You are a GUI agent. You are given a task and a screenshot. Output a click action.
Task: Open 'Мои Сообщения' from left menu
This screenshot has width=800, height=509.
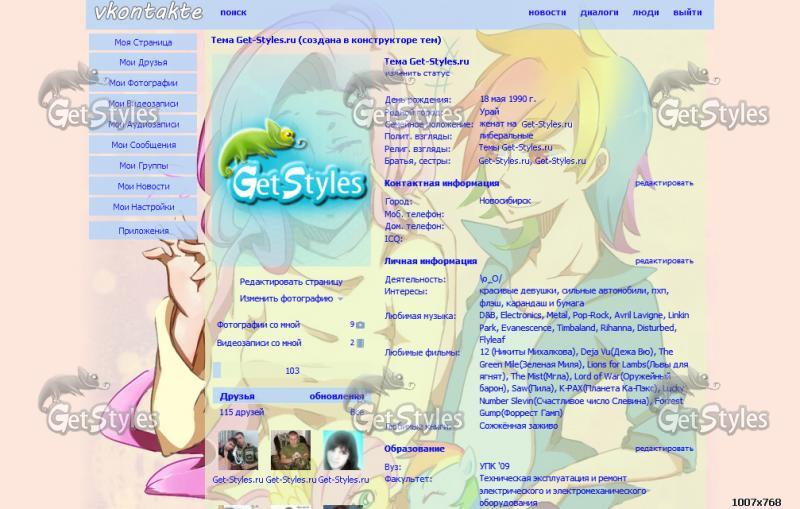(x=143, y=145)
